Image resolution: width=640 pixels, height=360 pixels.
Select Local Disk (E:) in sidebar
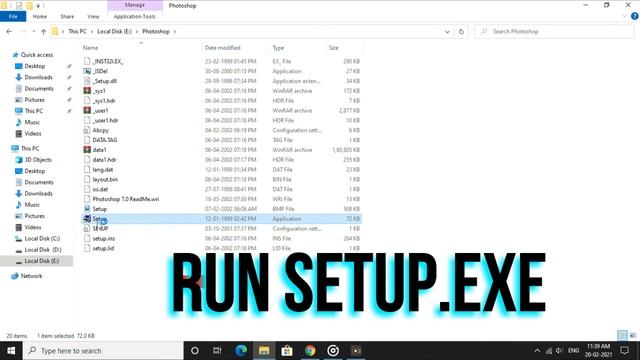pyautogui.click(x=41, y=261)
